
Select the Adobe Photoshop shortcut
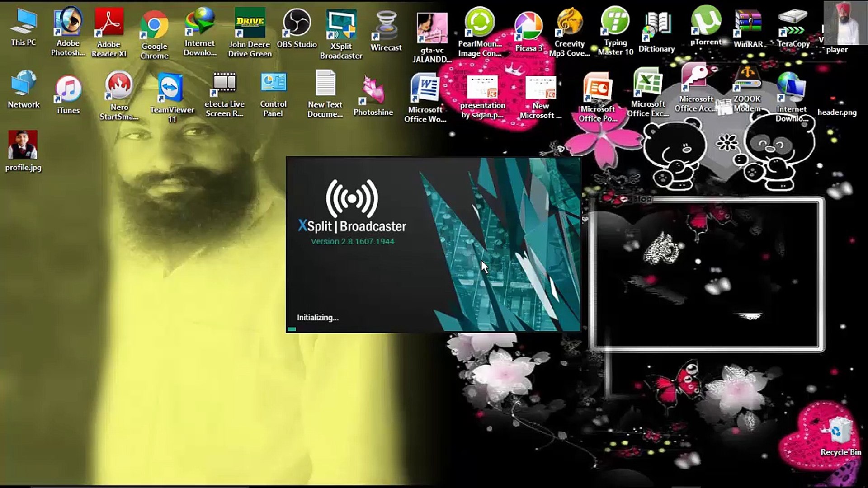tap(68, 32)
